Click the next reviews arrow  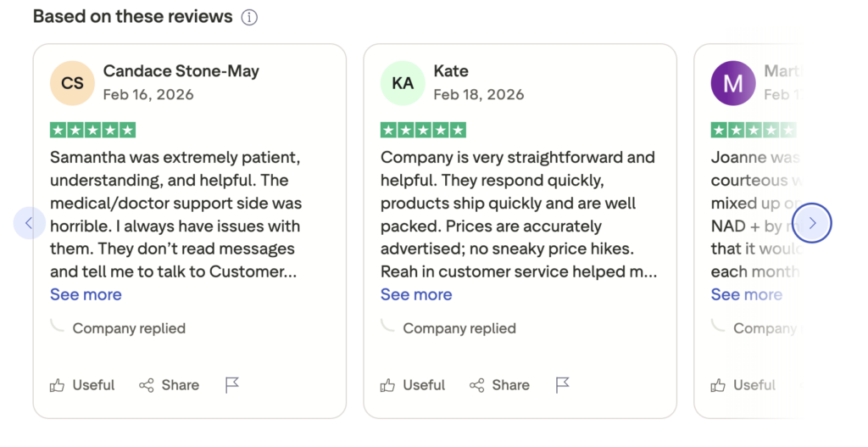pos(812,223)
